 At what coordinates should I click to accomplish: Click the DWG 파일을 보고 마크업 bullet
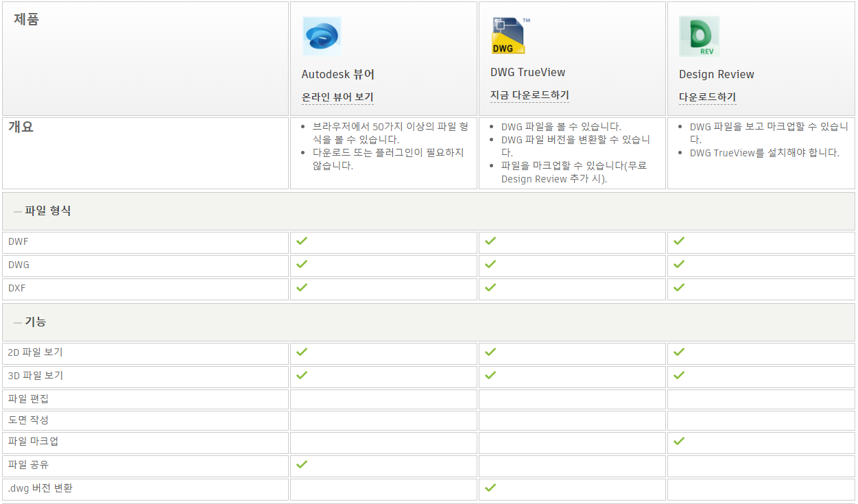click(770, 133)
